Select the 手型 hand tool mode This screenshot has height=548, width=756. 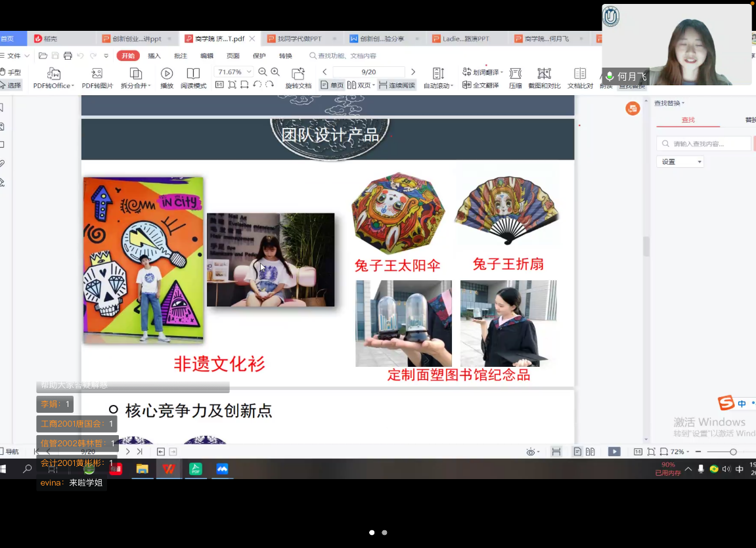coord(11,72)
